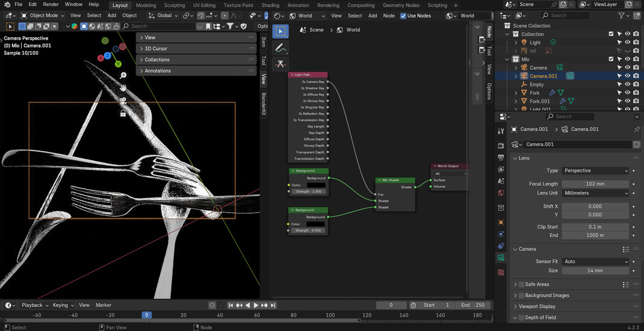Hide the Light object with its eye icon

tap(628, 42)
